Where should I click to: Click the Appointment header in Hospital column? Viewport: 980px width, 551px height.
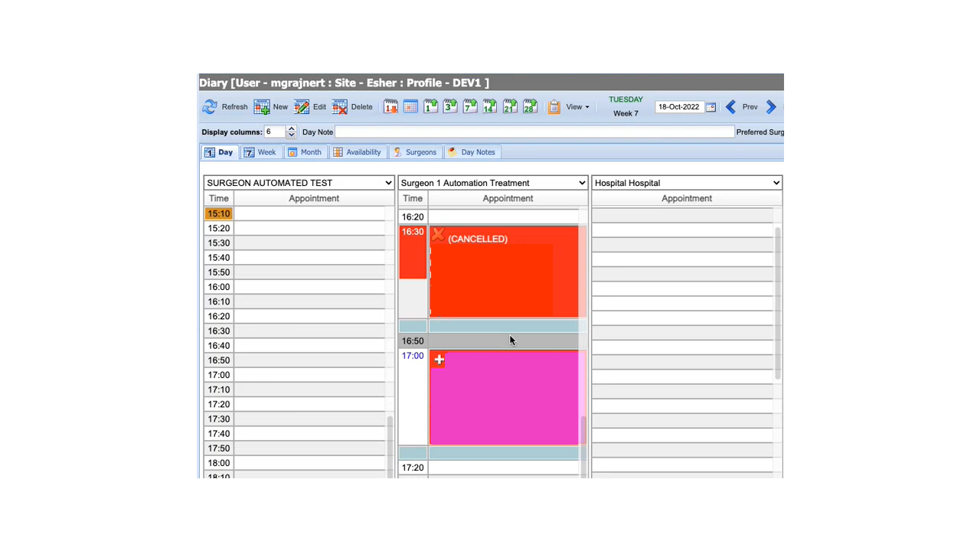(687, 198)
